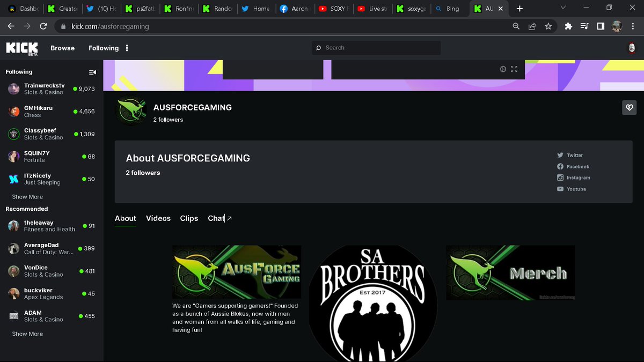
Task: Toggle browser side panel icon
Action: [601, 26]
